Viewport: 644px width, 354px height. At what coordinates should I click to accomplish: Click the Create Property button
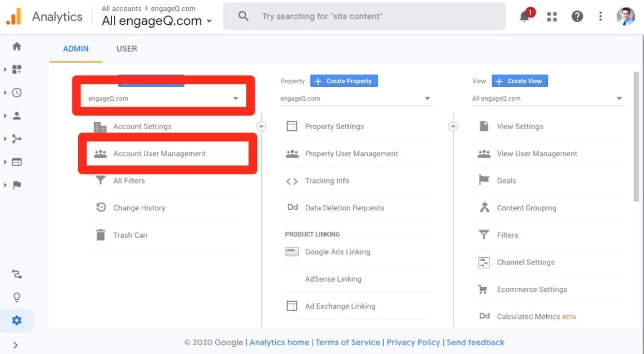[x=344, y=81]
